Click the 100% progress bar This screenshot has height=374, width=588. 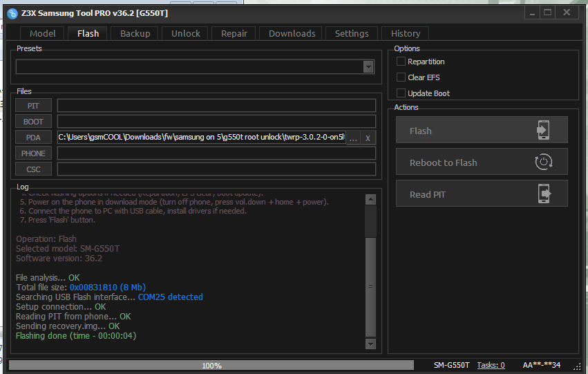pos(211,366)
